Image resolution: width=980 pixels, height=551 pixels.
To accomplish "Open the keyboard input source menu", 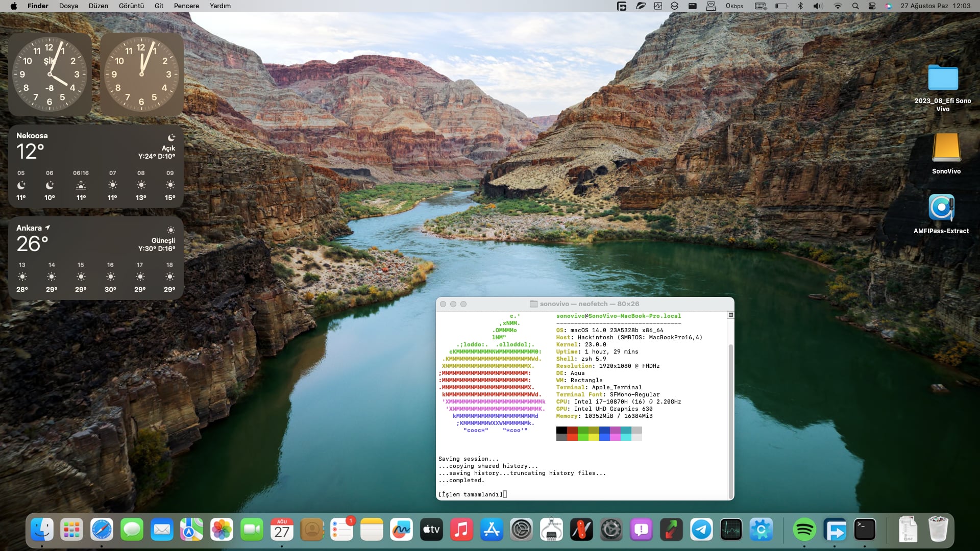I will [x=761, y=6].
